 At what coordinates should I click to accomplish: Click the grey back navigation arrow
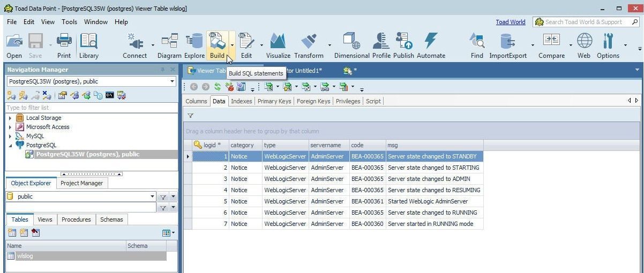pos(194,87)
